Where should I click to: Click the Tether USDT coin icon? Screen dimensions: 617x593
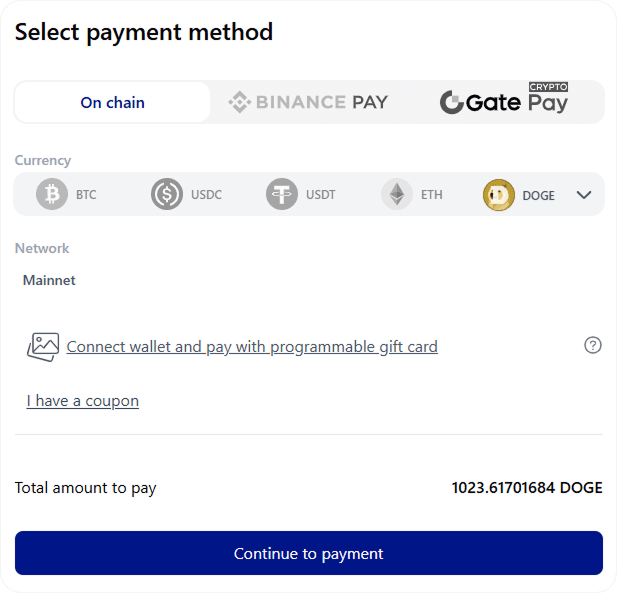pos(282,194)
